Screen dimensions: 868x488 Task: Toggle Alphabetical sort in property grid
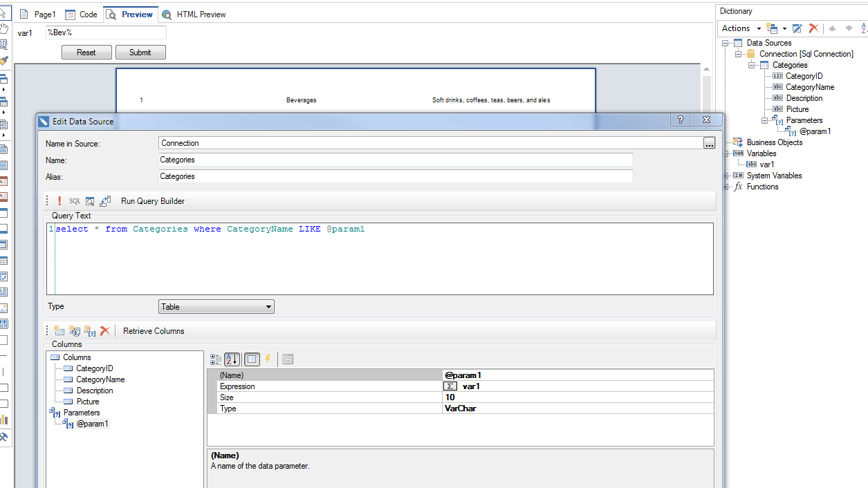coord(232,359)
